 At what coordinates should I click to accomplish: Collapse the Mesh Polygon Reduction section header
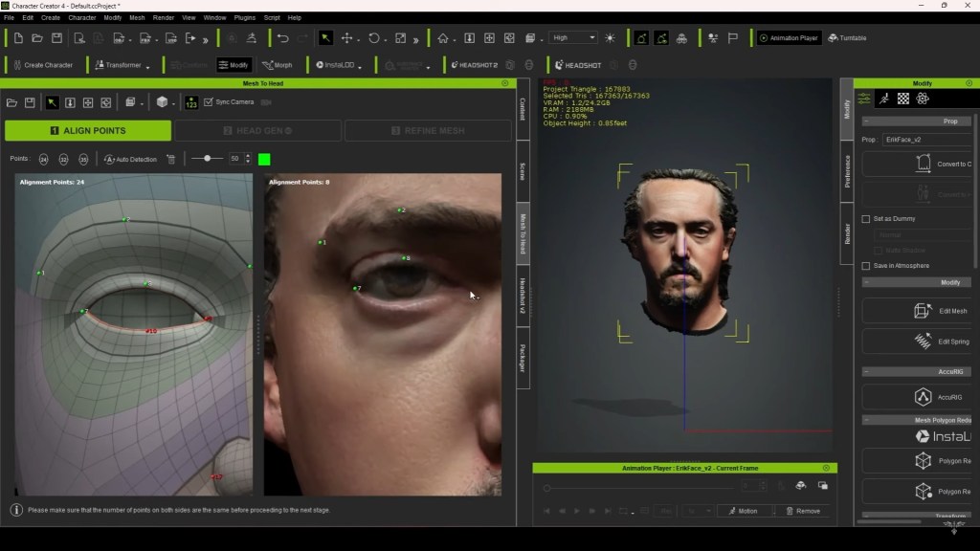pos(866,420)
